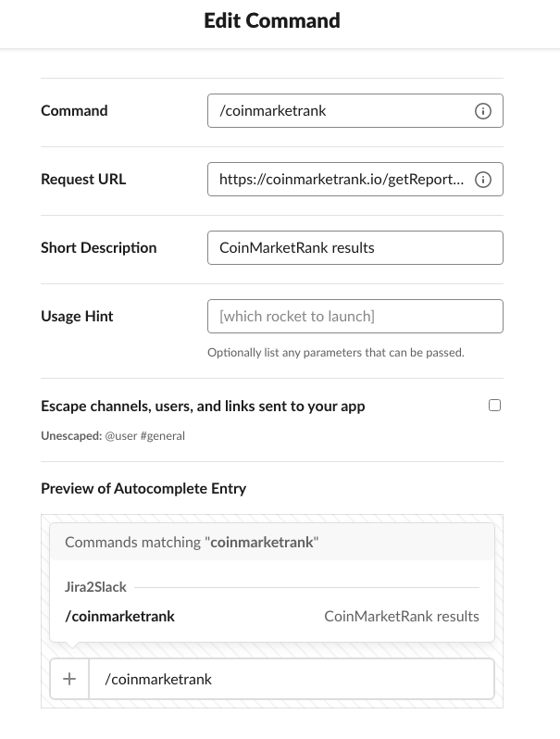Click the preview message box beside plus
560x739 pixels.
pos(291,679)
